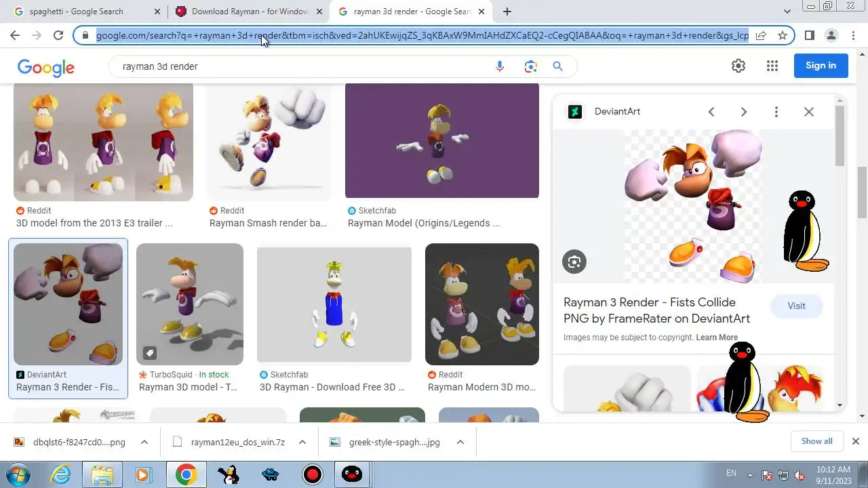This screenshot has height=488, width=868.
Task: Show previous image in preview panel
Action: (x=711, y=112)
